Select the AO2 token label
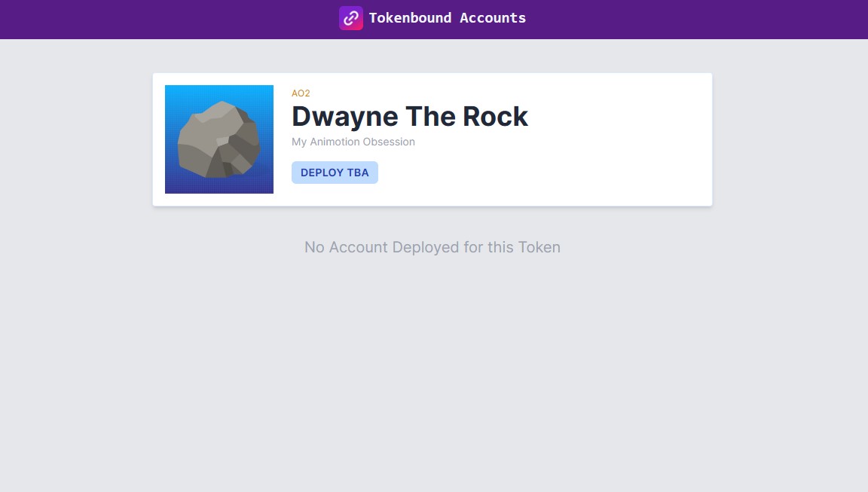Viewport: 868px width, 492px height. coord(301,93)
